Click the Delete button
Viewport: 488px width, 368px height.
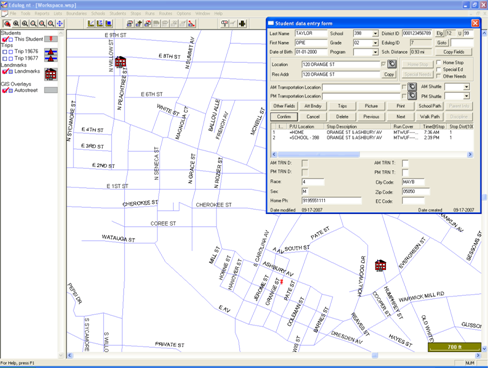pyautogui.click(x=342, y=116)
